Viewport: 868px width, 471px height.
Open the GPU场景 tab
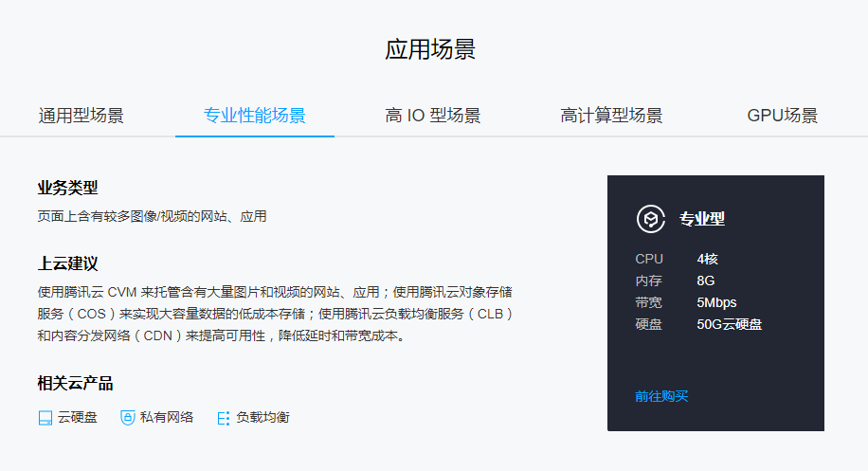click(782, 115)
